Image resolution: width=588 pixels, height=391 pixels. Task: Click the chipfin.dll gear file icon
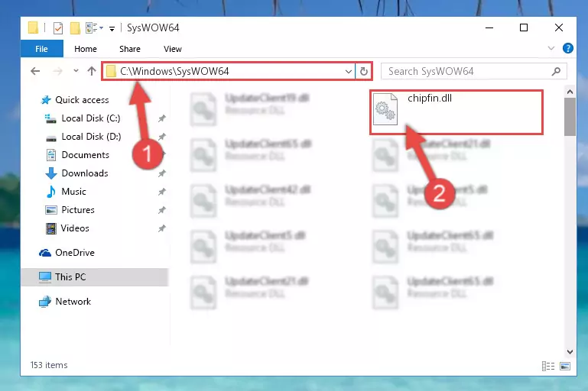coord(385,109)
